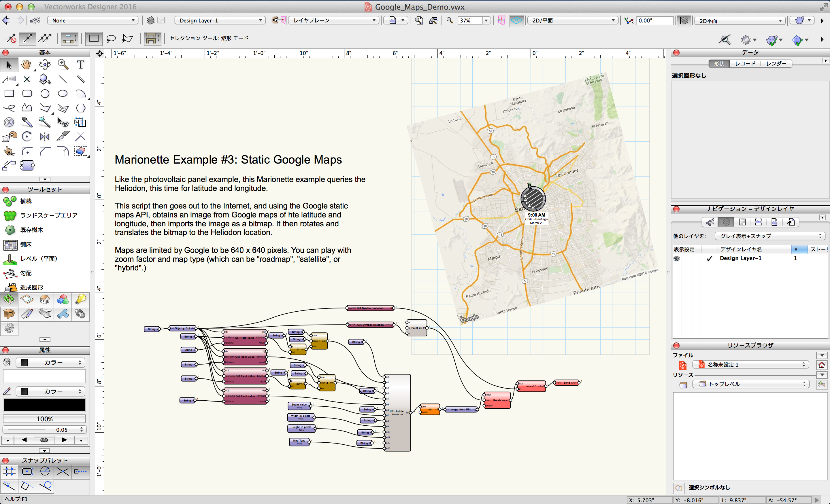The height and width of the screenshot is (504, 830).
Task: Toggle Smart Edge snapping
Action: (x=27, y=486)
